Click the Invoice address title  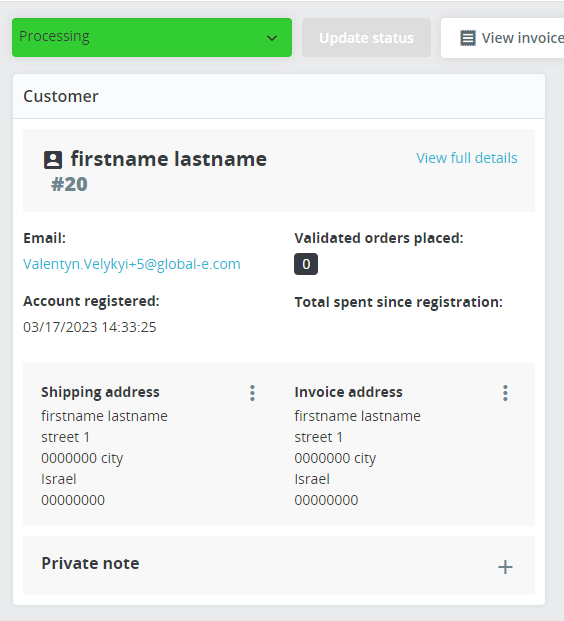pos(349,392)
